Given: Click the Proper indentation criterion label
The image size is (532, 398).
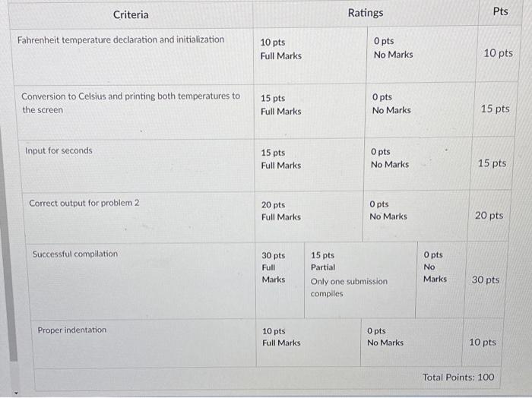Looking at the screenshot, I should (x=72, y=330).
